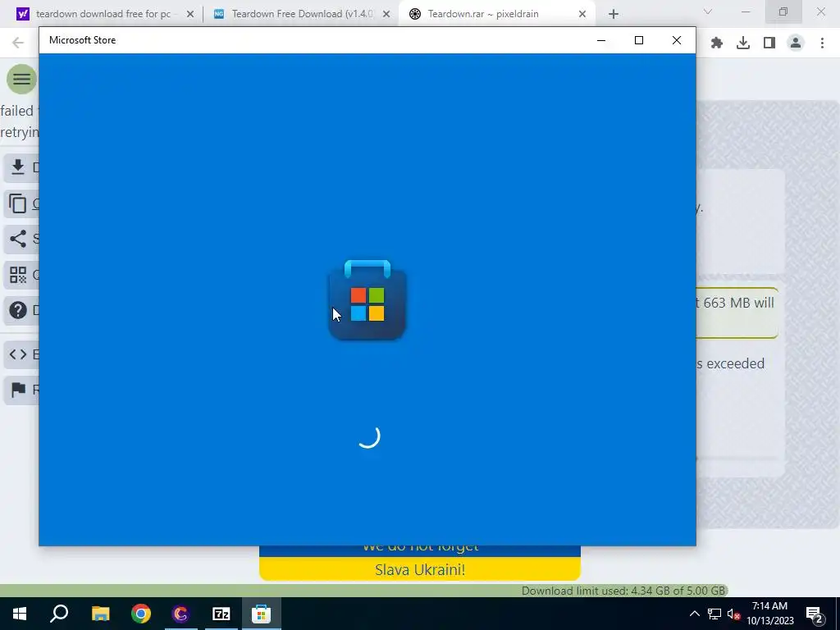Viewport: 840px width, 630px height.
Task: Click the Slava Ukraini! banner
Action: coord(420,569)
